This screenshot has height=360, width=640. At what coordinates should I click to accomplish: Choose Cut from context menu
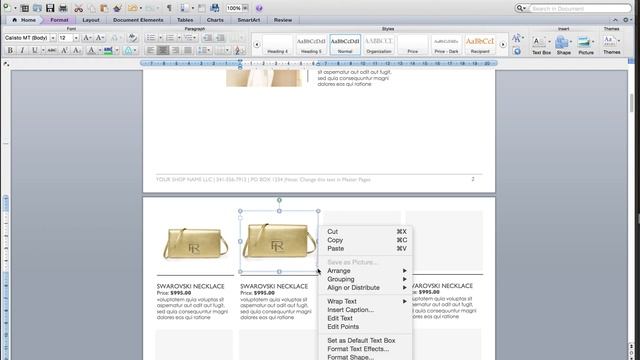click(x=366, y=231)
